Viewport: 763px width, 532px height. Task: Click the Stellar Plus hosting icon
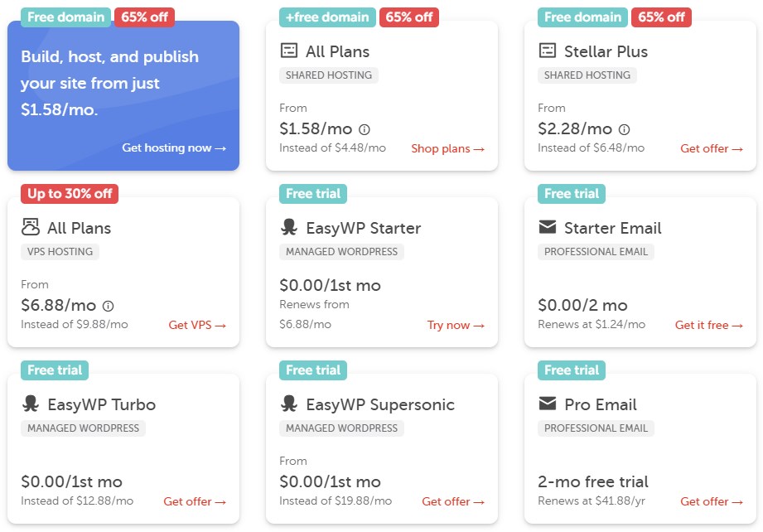[548, 51]
